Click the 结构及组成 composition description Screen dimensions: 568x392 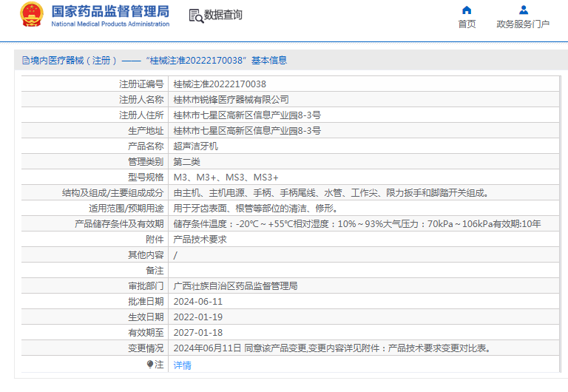331,193
